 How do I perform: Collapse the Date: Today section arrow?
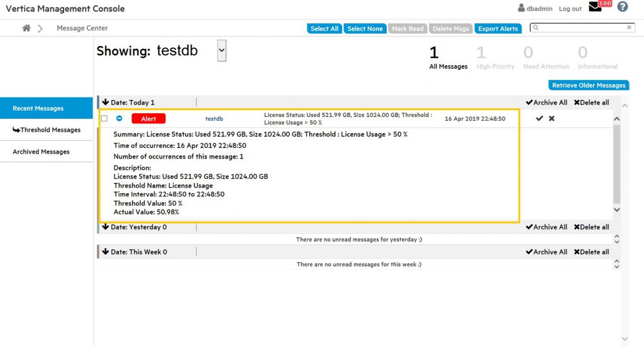pyautogui.click(x=105, y=102)
